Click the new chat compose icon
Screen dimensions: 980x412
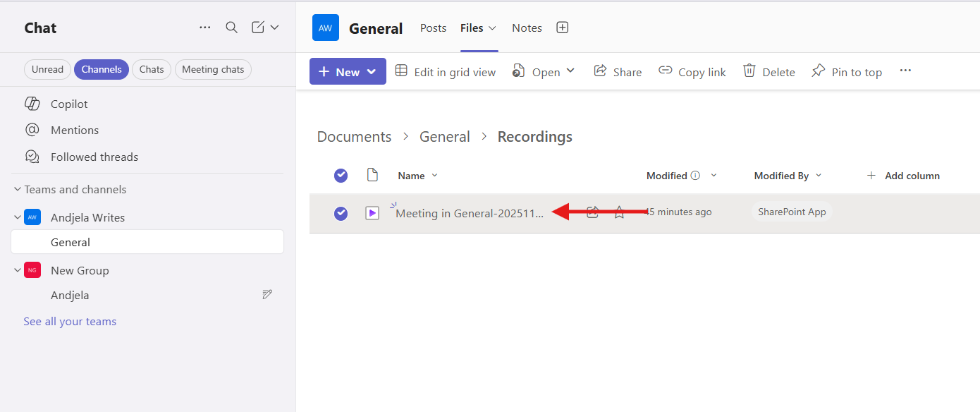click(258, 28)
